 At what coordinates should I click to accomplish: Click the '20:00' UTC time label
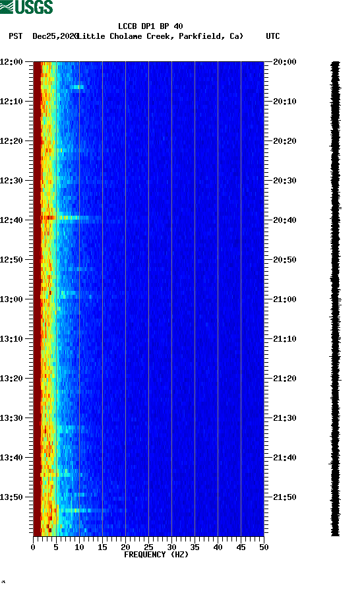285,61
